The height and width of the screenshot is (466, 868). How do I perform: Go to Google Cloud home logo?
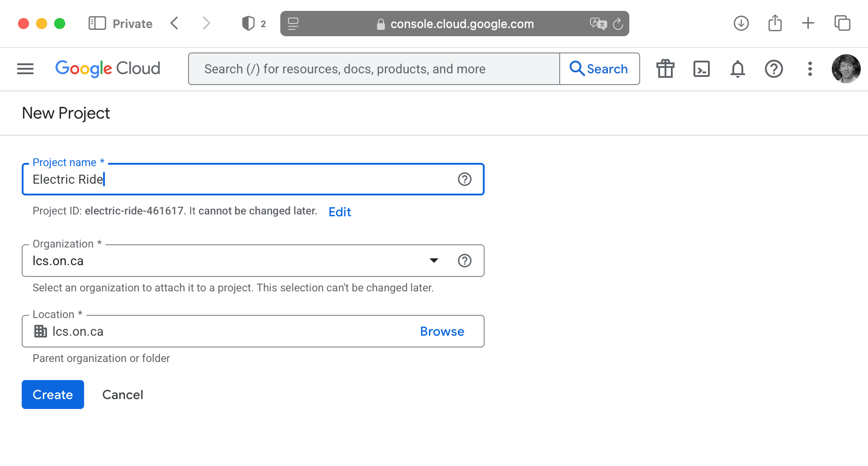[108, 69]
